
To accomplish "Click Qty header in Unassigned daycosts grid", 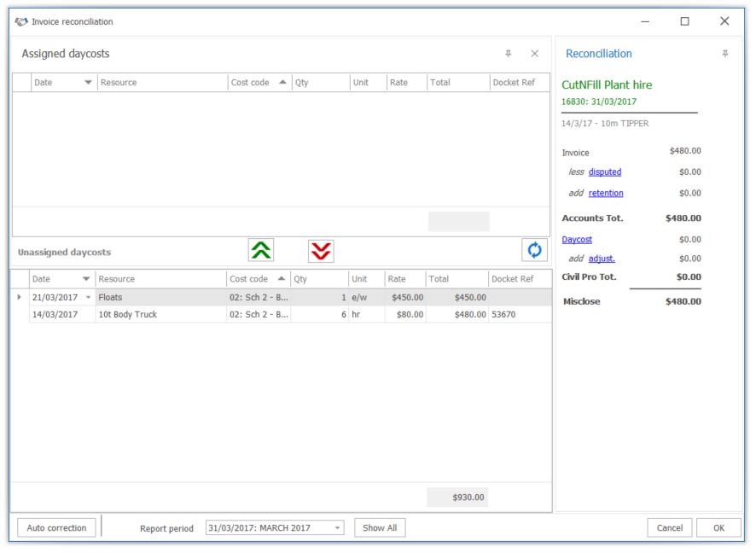I will 320,279.
